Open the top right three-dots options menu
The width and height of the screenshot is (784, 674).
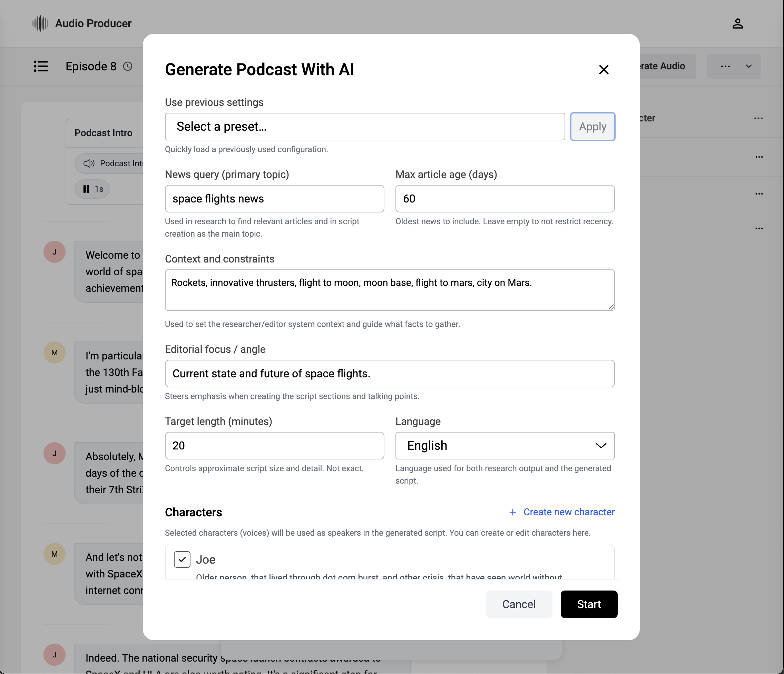tap(725, 66)
